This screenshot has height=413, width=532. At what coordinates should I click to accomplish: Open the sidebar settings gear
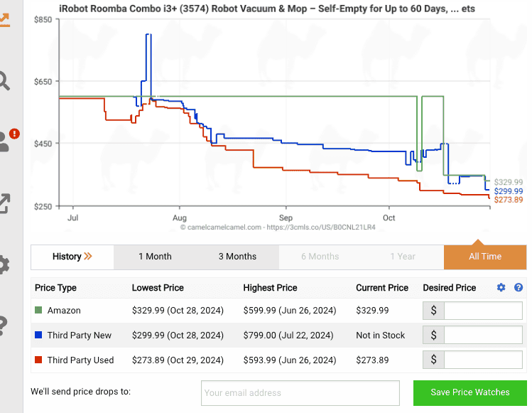[5, 265]
